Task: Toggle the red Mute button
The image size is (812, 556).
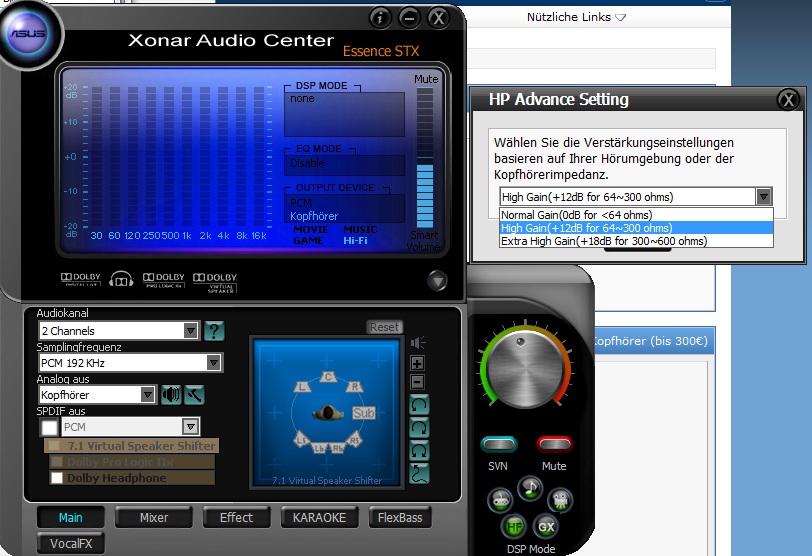Action: click(554, 444)
